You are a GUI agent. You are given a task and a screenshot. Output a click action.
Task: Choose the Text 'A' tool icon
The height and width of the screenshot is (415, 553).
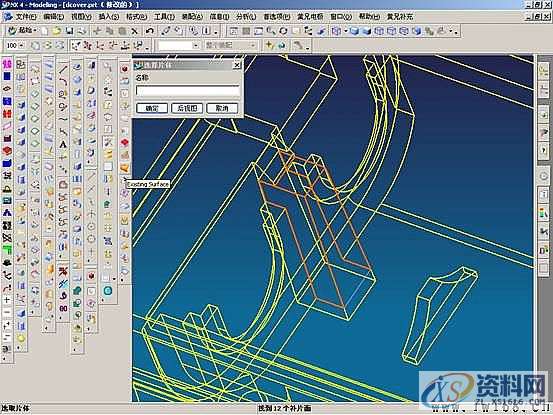[63, 144]
